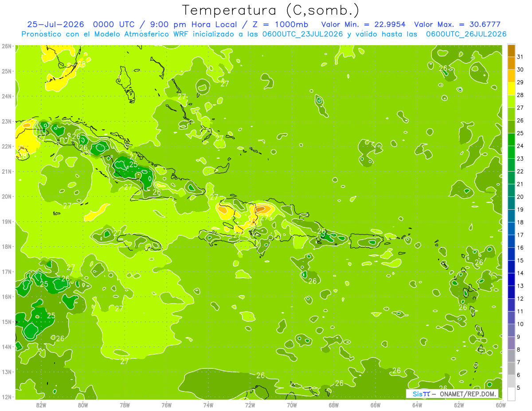Viewport: 532px width, 411px height.
Task: Click the '15N' latitude axis label
Action: [x=6, y=322]
